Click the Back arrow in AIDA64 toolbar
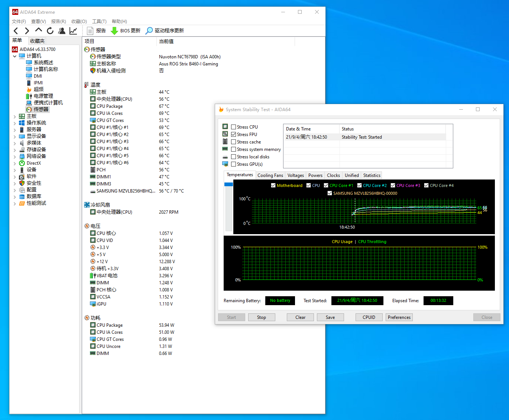Image resolution: width=509 pixels, height=420 pixels. coord(16,31)
